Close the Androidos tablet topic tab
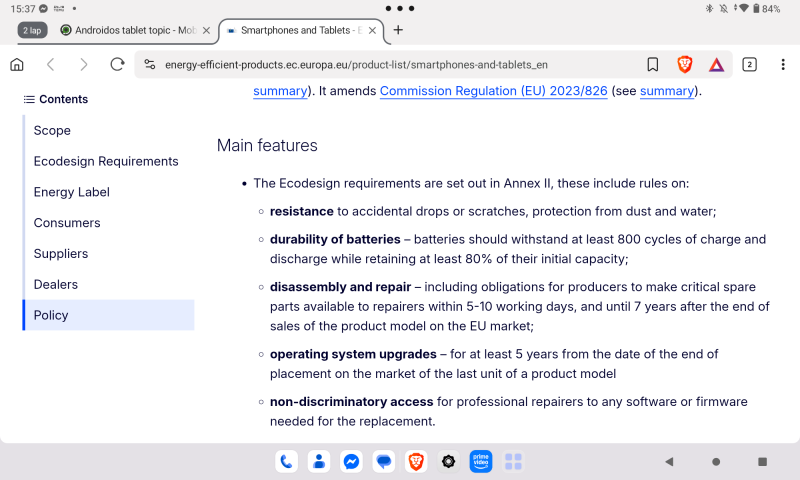This screenshot has width=800, height=480. point(206,31)
